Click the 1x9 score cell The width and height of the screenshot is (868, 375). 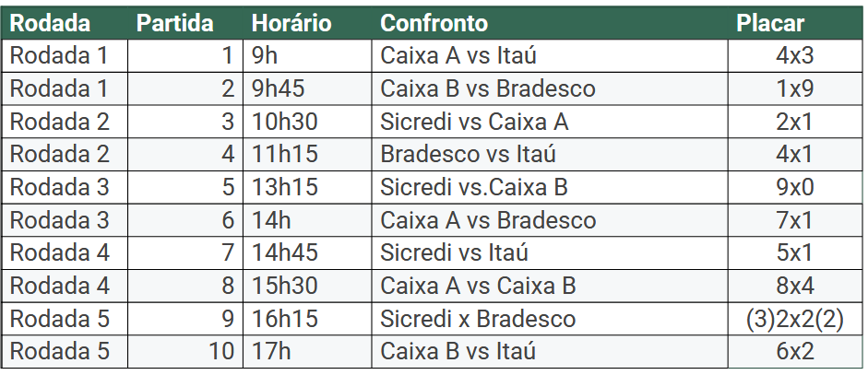point(794,89)
